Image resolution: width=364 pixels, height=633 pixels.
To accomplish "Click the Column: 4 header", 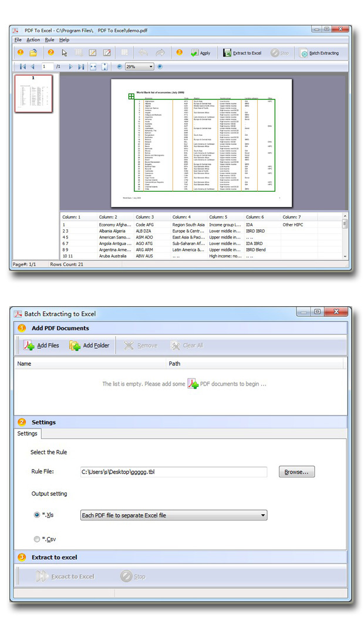I will click(x=188, y=217).
